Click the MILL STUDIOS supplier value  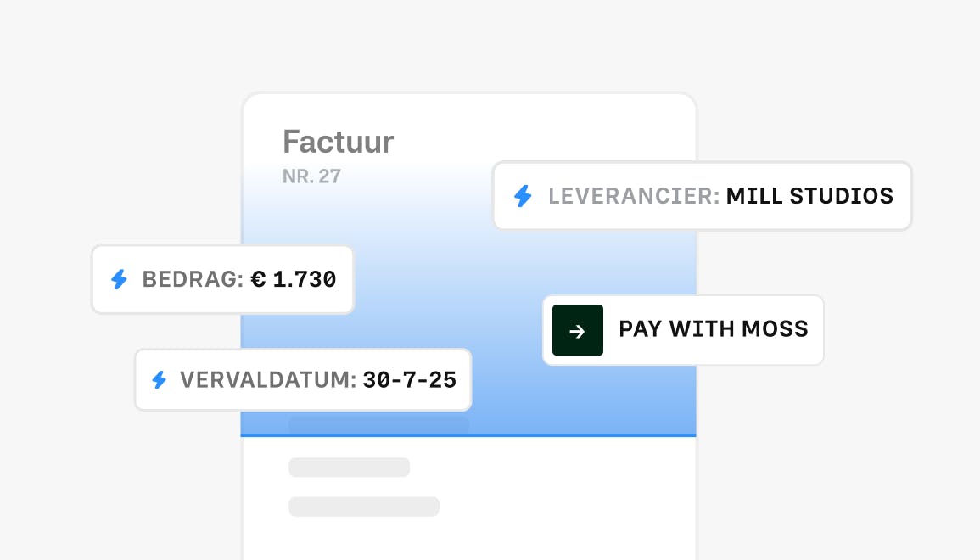809,197
